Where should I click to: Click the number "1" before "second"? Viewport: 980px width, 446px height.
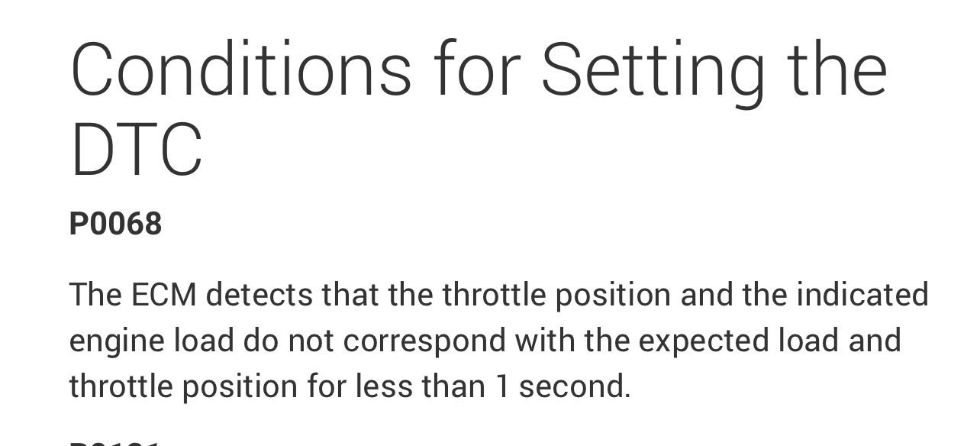pos(501,386)
